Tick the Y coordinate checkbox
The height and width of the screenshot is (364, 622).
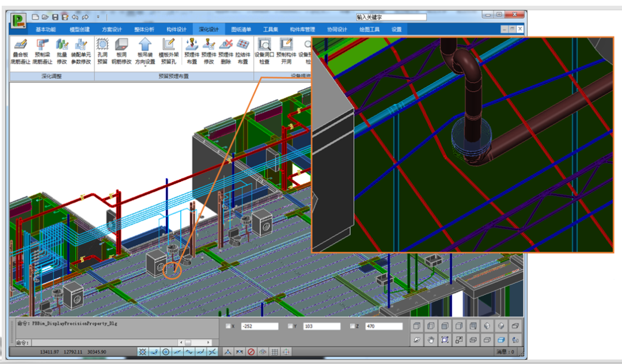coord(291,327)
